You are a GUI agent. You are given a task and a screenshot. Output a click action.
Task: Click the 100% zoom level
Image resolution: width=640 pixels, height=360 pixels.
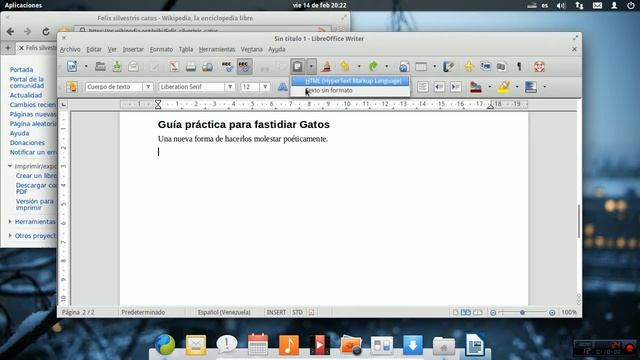pyautogui.click(x=569, y=312)
